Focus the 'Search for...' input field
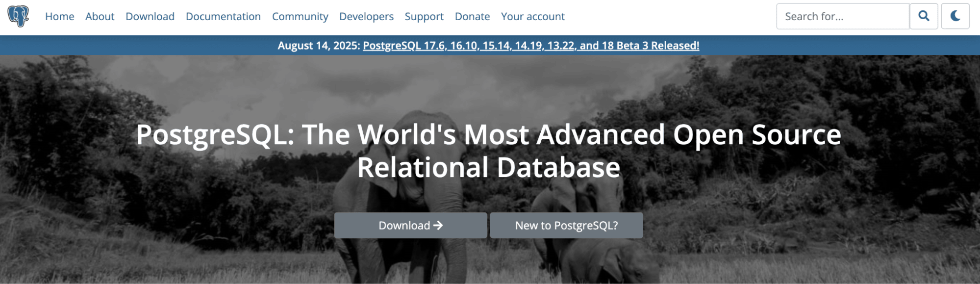Screen dimensions: 980x284 (x=843, y=16)
